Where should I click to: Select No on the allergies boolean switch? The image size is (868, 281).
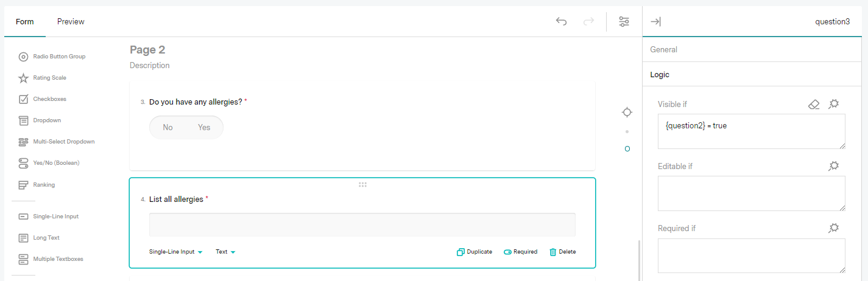click(x=168, y=128)
